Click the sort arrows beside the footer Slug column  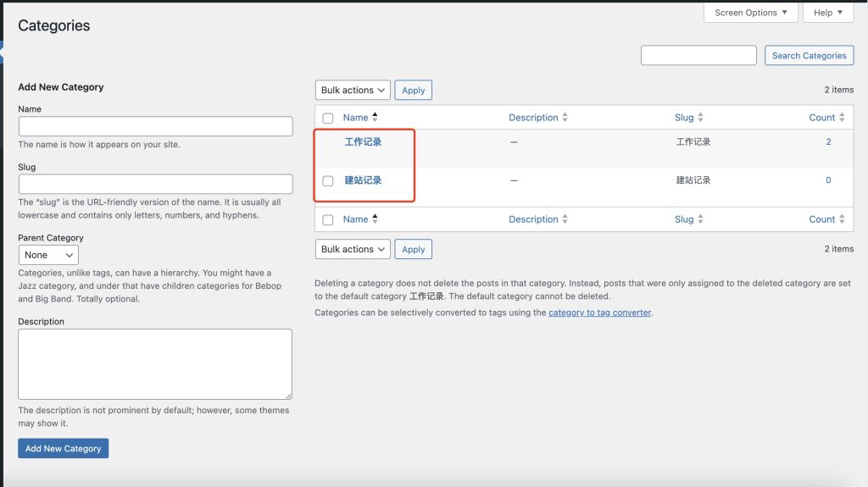click(x=700, y=219)
